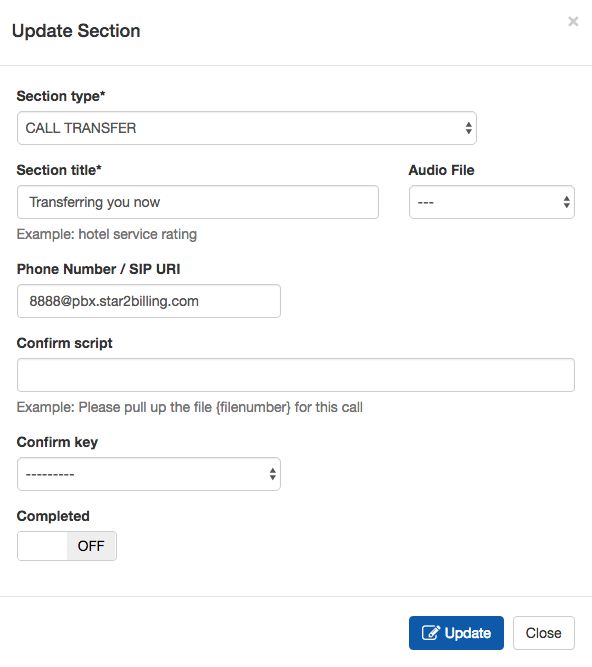Click the Confirm key label

click(57, 442)
